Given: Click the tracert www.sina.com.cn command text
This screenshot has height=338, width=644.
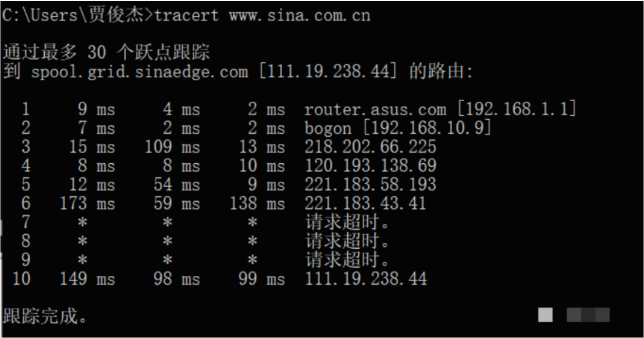Looking at the screenshot, I should (262, 16).
